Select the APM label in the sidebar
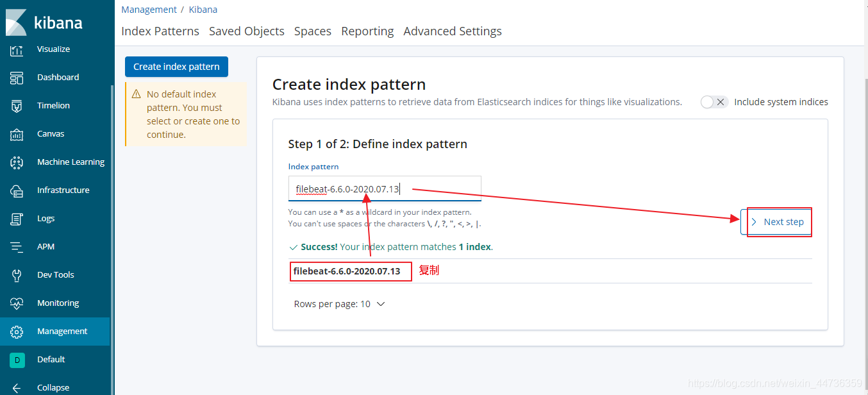 (x=46, y=247)
